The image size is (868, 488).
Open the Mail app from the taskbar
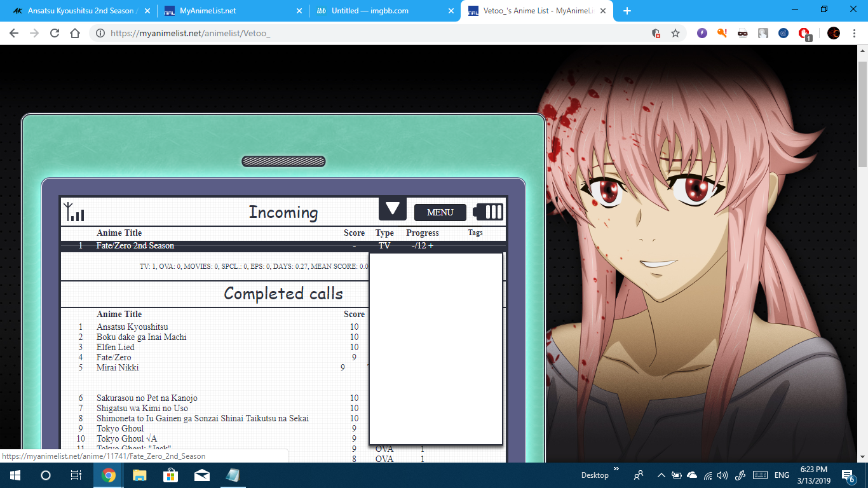(202, 475)
